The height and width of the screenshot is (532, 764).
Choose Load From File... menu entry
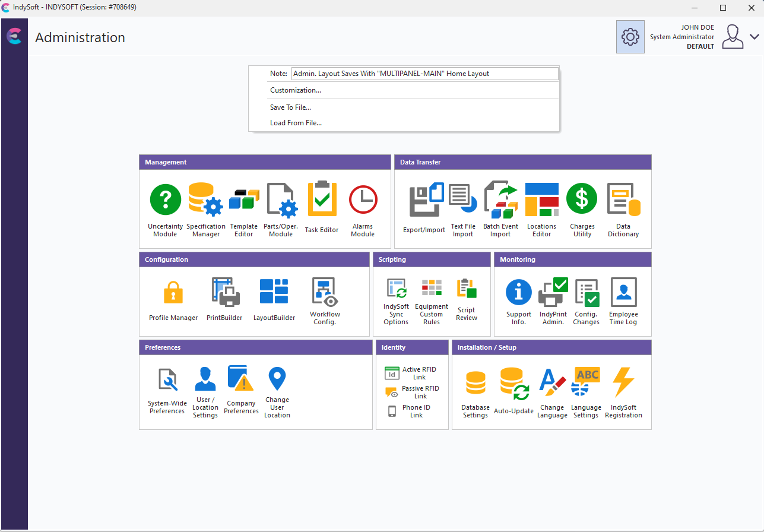[x=296, y=123]
